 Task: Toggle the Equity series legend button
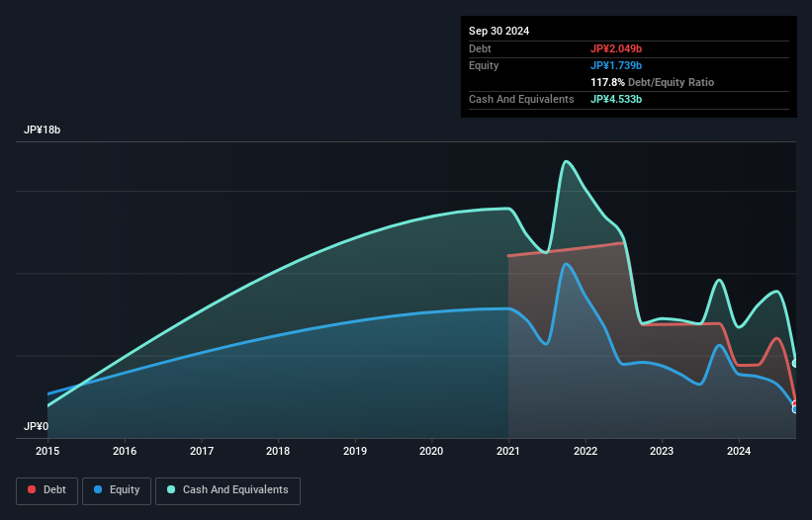117,490
